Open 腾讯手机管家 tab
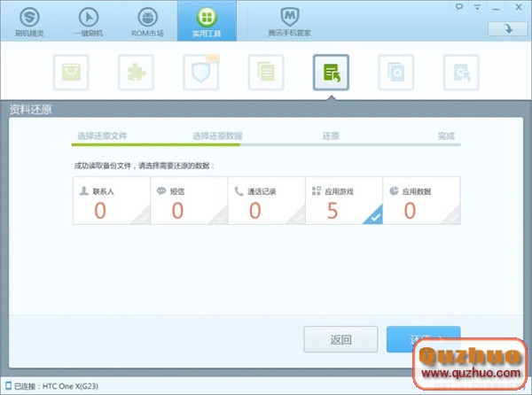Image resolution: width=532 pixels, height=395 pixels. 289,21
